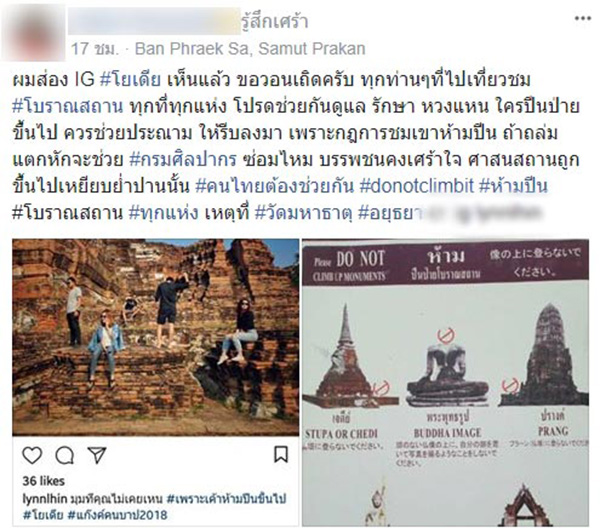Open the post options three-dot menu
The height and width of the screenshot is (528, 600).
point(582,18)
